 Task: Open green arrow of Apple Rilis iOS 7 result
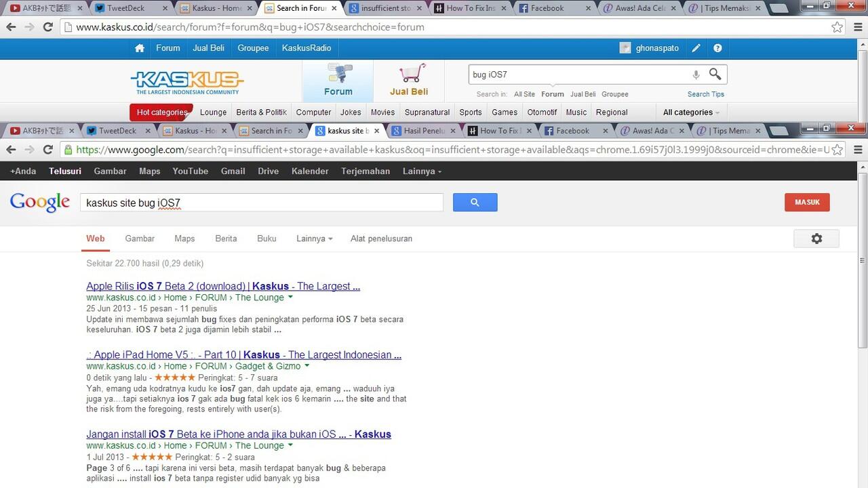pyautogui.click(x=290, y=298)
